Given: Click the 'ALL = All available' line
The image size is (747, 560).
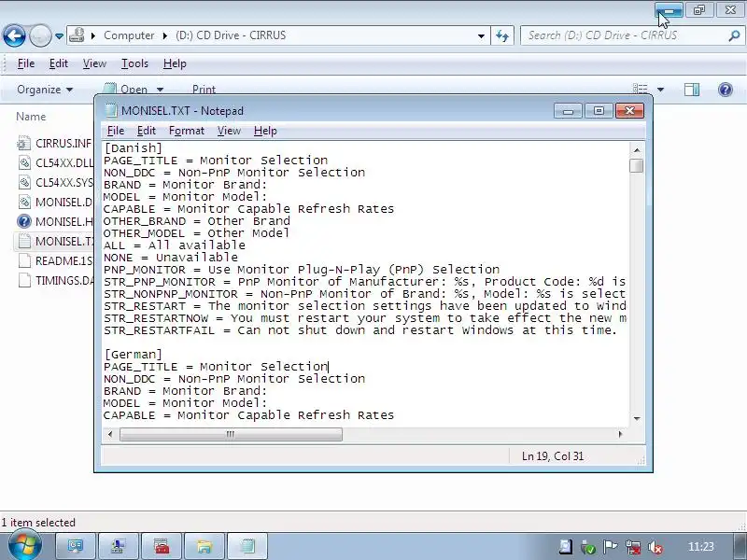Looking at the screenshot, I should (x=175, y=245).
